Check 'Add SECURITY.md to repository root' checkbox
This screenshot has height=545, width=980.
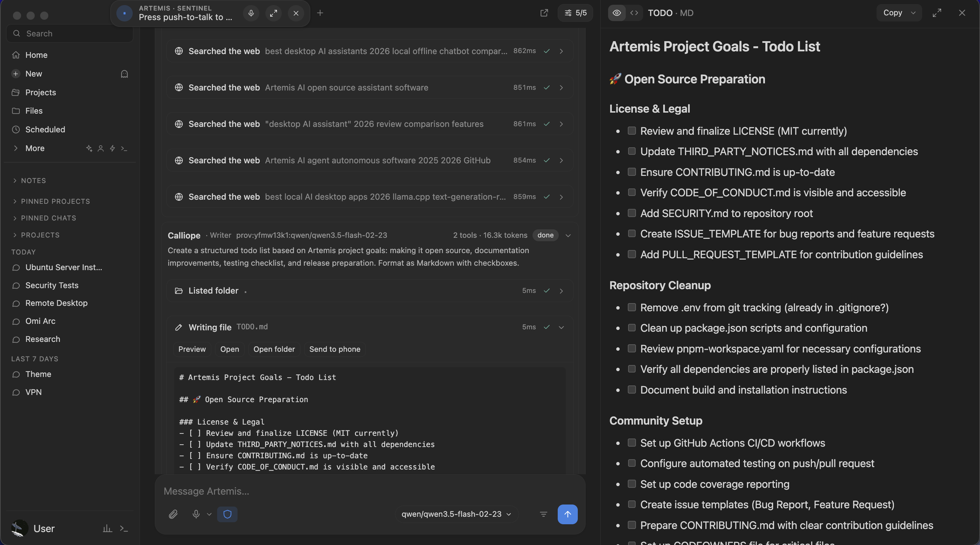(x=632, y=213)
